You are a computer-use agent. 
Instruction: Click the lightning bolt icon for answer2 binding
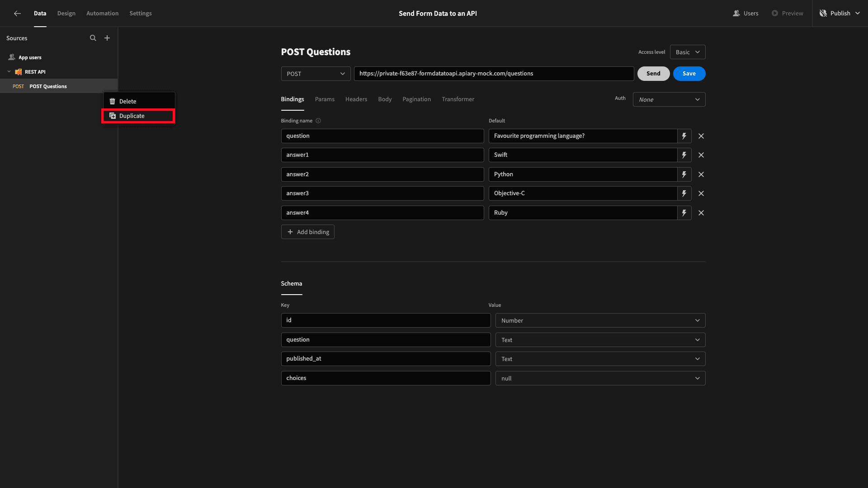click(684, 174)
